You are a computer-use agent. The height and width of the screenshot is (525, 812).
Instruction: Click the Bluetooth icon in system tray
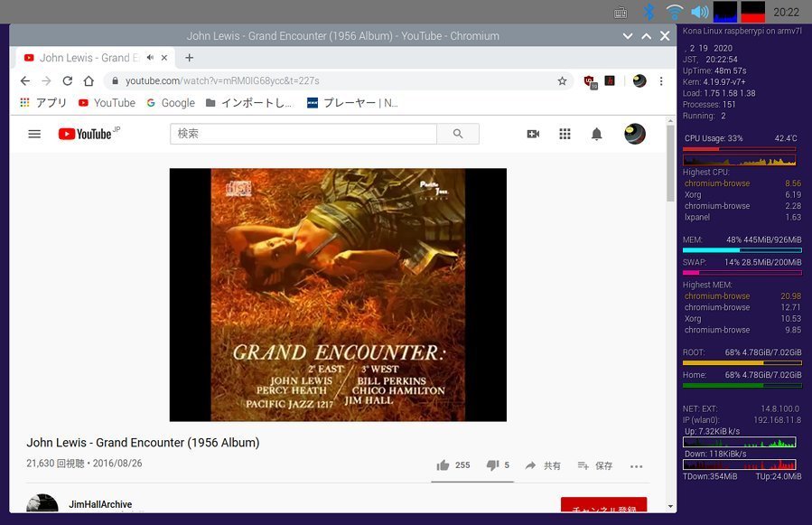coord(648,12)
